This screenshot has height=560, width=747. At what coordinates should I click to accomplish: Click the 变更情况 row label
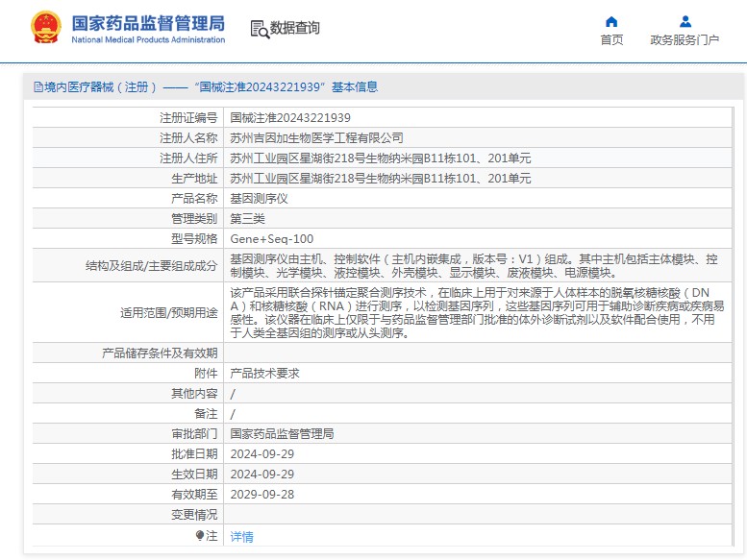click(x=194, y=515)
